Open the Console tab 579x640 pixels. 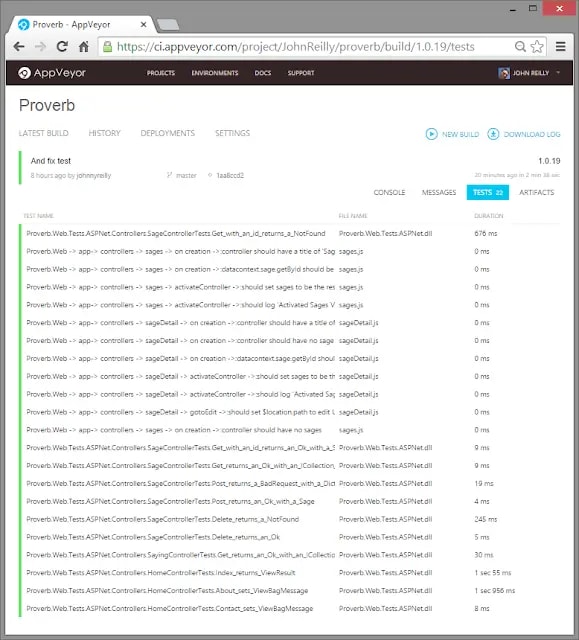389,192
